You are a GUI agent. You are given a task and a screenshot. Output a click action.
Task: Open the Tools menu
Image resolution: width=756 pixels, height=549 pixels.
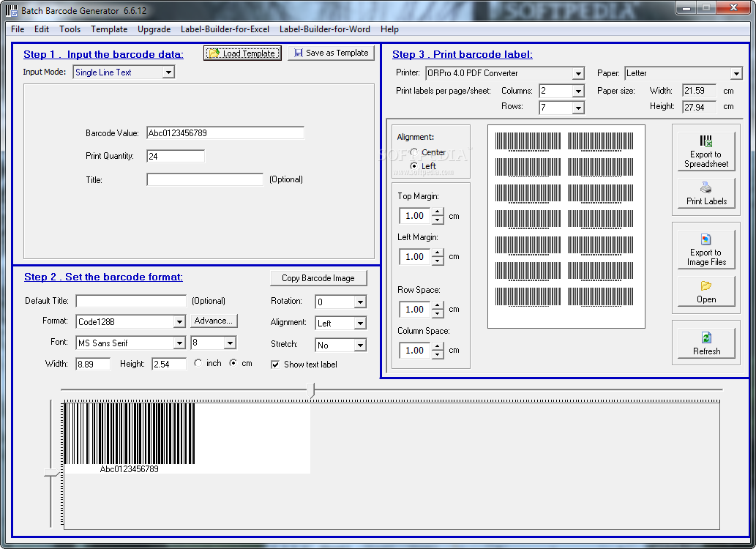pyautogui.click(x=70, y=29)
